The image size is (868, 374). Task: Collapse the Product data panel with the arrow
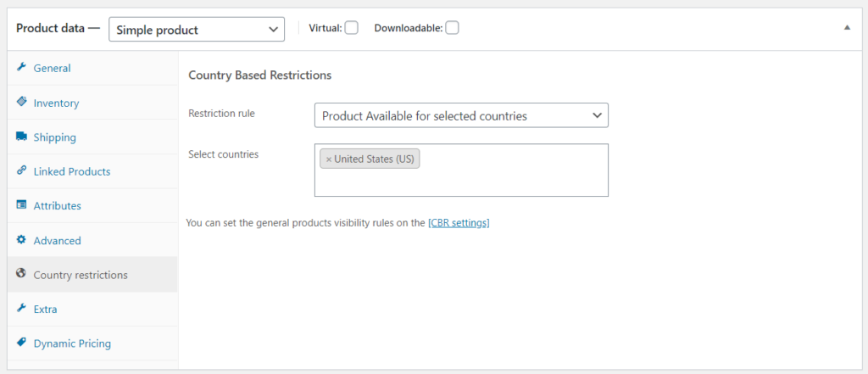pyautogui.click(x=847, y=27)
